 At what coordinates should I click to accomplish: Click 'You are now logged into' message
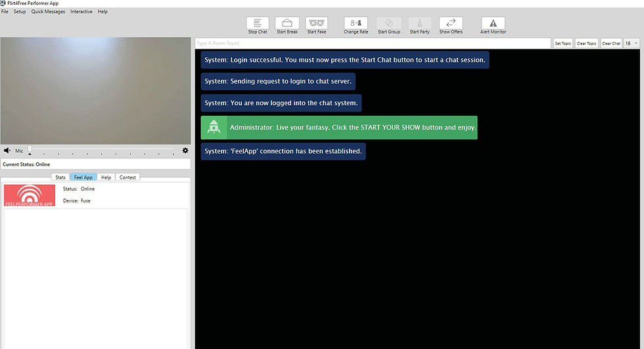point(281,103)
